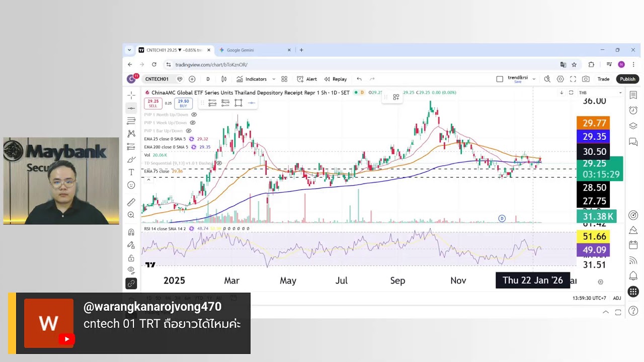Switch to the Google Gemini tab
This screenshot has width=644, height=362.
[255, 50]
